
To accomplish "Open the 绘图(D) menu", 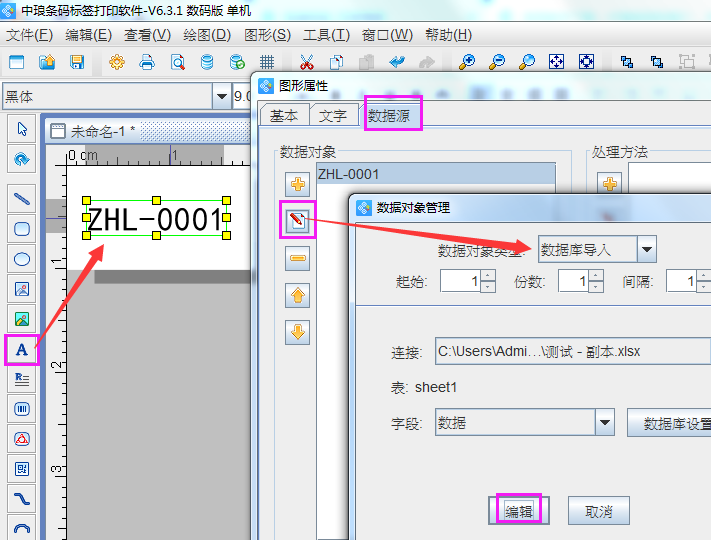I will [x=207, y=35].
